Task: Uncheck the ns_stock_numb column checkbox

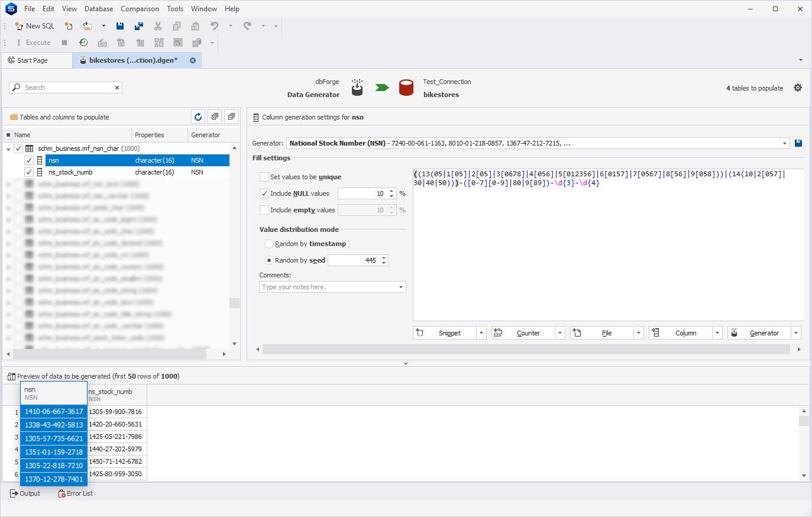Action: coord(29,172)
